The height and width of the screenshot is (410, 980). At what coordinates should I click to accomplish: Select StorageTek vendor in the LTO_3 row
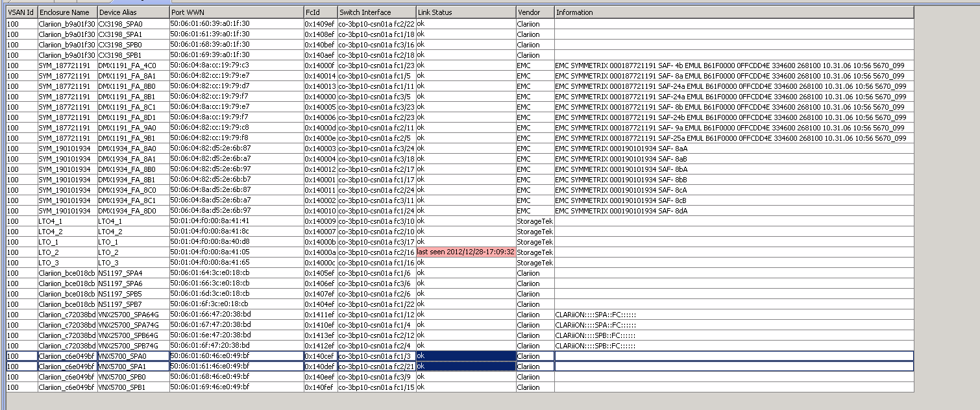[535, 263]
